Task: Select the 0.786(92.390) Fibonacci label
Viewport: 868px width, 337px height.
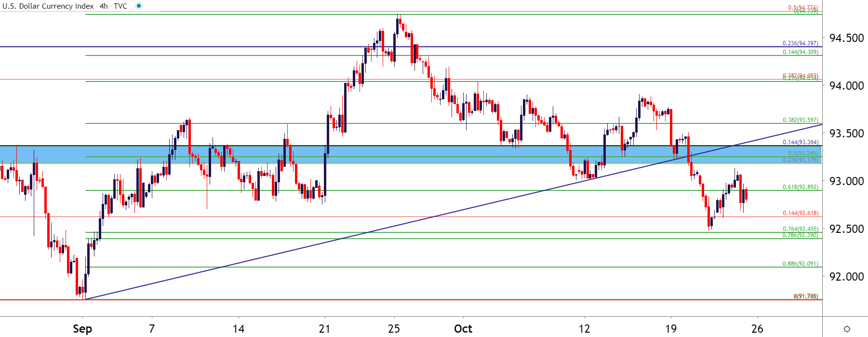Action: click(801, 235)
